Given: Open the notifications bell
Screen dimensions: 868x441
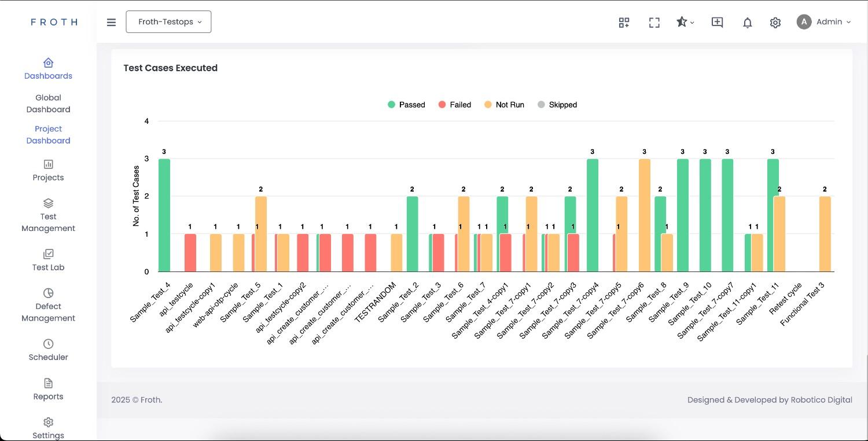Looking at the screenshot, I should click(747, 22).
